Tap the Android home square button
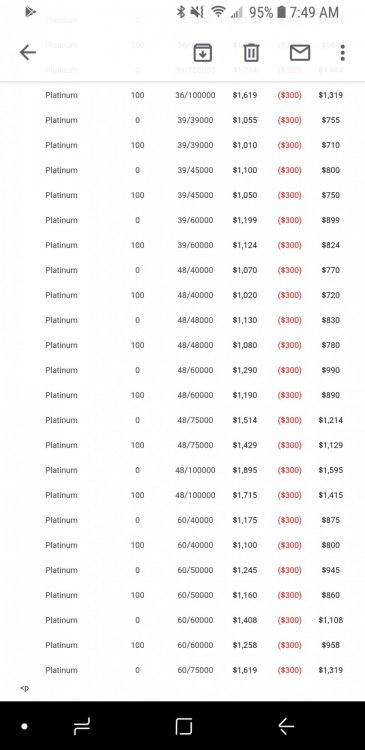Image resolution: width=365 pixels, height=750 pixels. tap(184, 727)
